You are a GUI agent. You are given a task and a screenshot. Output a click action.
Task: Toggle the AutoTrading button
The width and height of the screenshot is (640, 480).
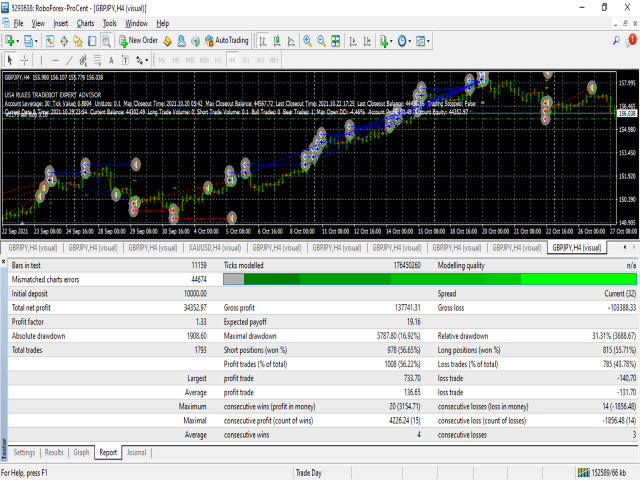coord(227,40)
